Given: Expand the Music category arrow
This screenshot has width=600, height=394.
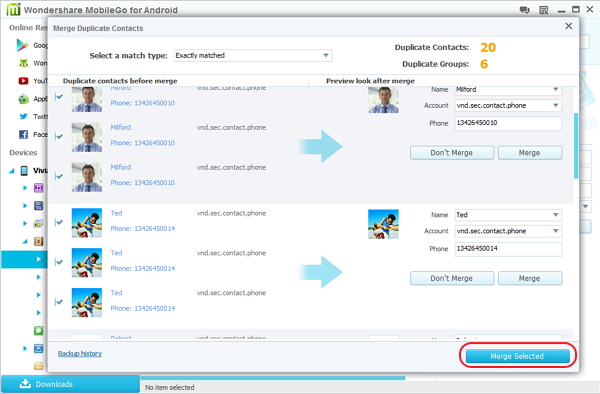Looking at the screenshot, I should tap(25, 188).
